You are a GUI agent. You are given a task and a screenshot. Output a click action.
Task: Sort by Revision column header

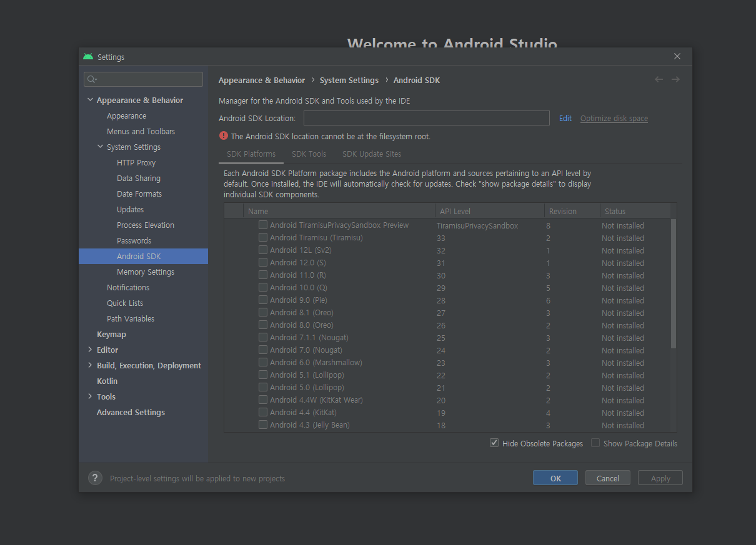click(572, 211)
